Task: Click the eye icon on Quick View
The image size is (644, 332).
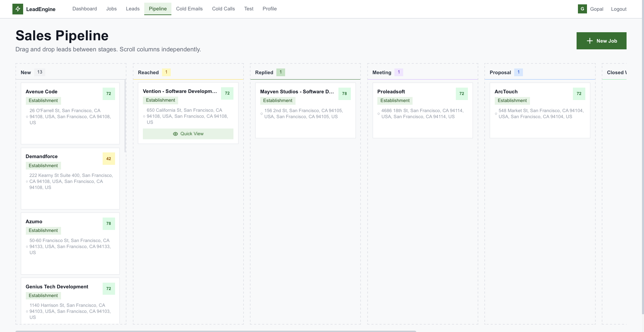Action: (175, 134)
